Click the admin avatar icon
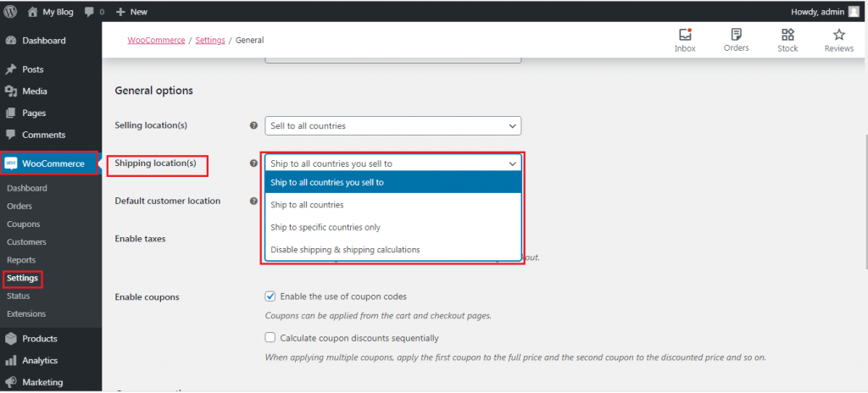868x393 pixels. pyautogui.click(x=854, y=12)
